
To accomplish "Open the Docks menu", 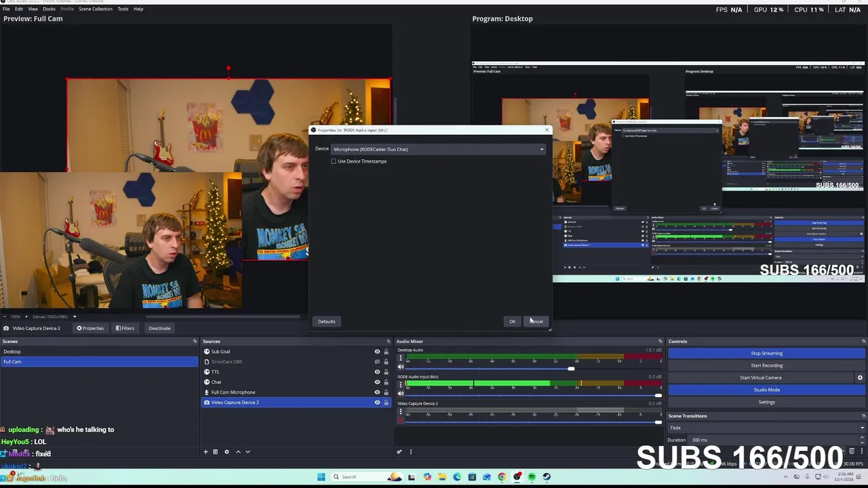I will pyautogui.click(x=49, y=9).
